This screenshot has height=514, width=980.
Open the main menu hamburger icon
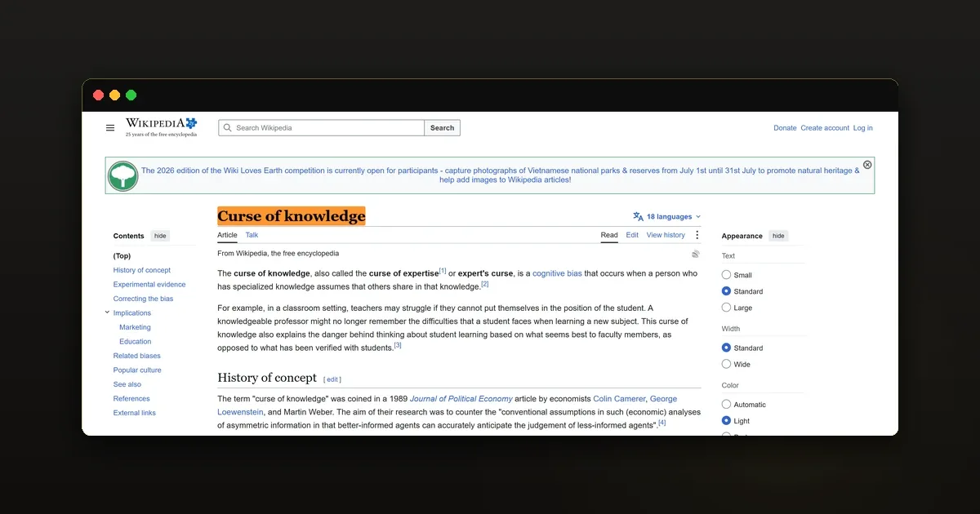(110, 128)
